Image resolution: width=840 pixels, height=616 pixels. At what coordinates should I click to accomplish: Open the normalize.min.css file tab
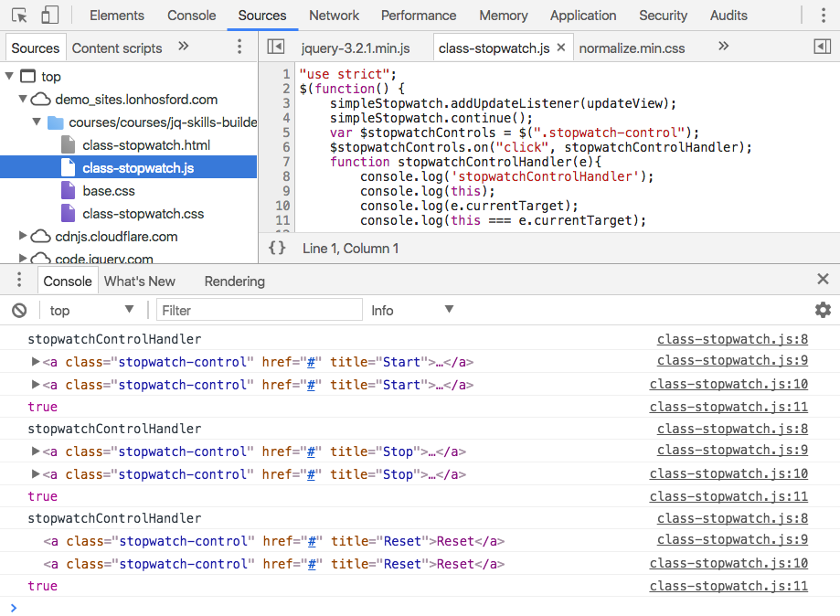coord(632,48)
